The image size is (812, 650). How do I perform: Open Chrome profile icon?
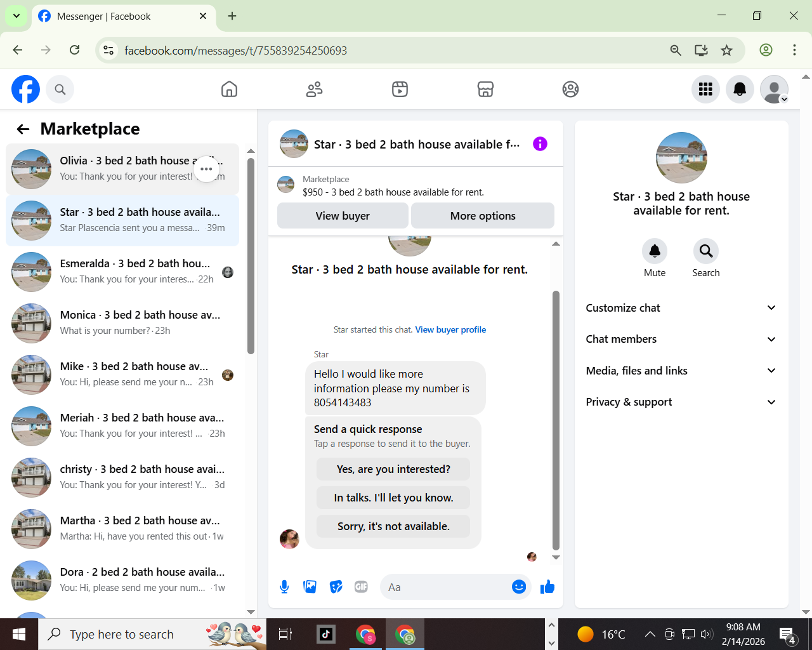[766, 50]
